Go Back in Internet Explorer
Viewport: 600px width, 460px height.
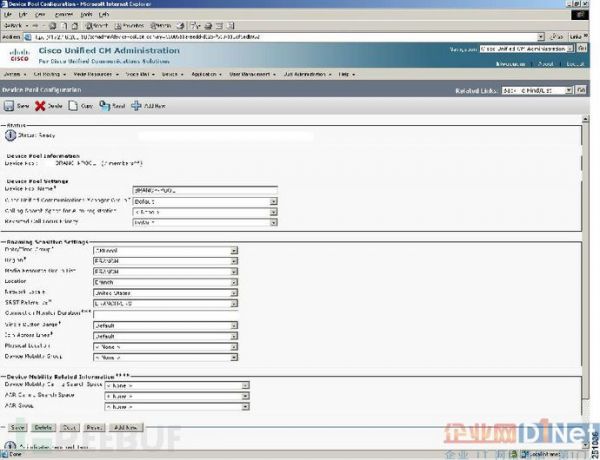13,26
